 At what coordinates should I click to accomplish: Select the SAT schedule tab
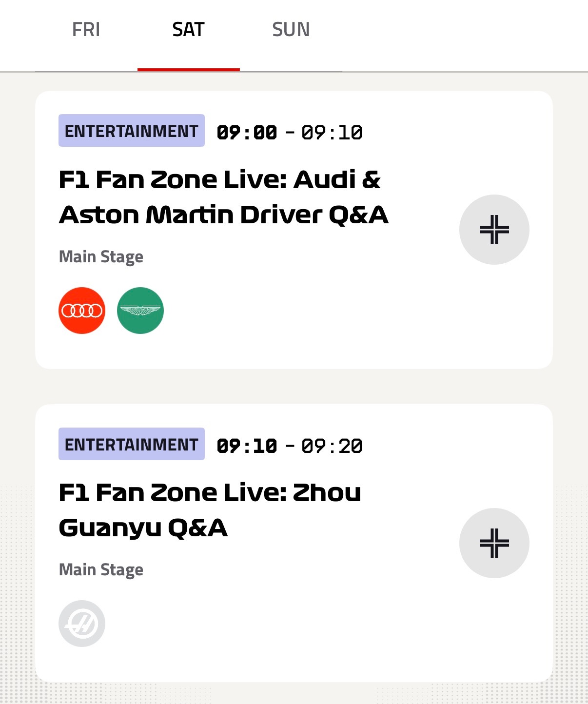pos(188,30)
